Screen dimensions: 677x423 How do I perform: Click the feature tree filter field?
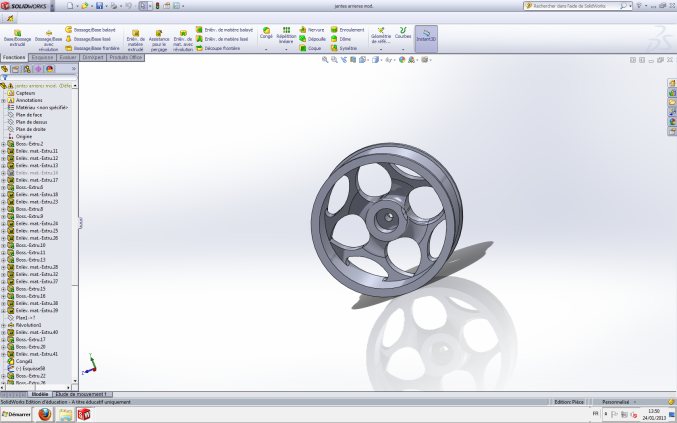click(41, 78)
